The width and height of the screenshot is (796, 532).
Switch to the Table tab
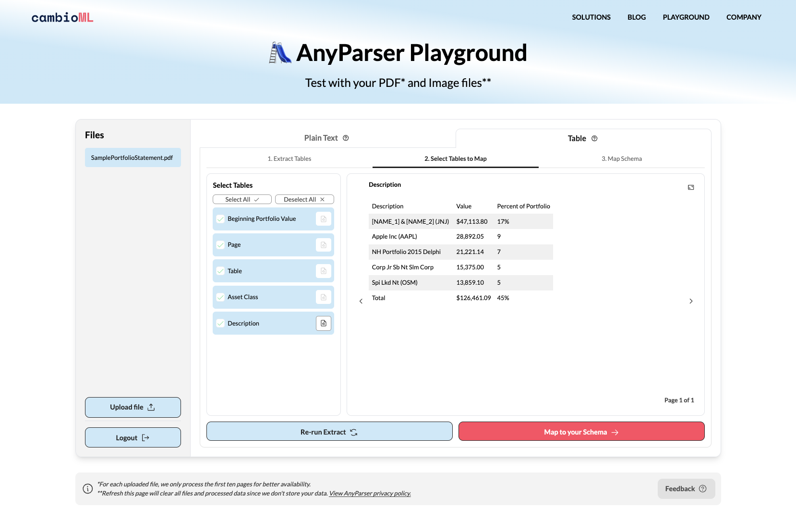[583, 138]
